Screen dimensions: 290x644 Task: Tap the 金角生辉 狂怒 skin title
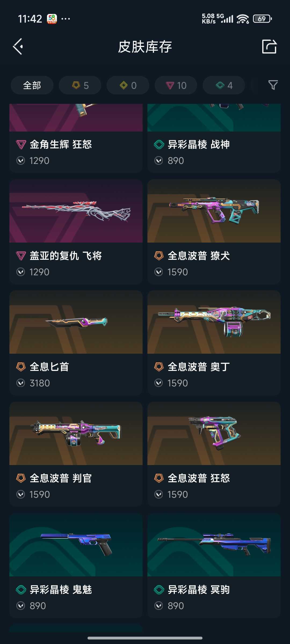click(61, 144)
